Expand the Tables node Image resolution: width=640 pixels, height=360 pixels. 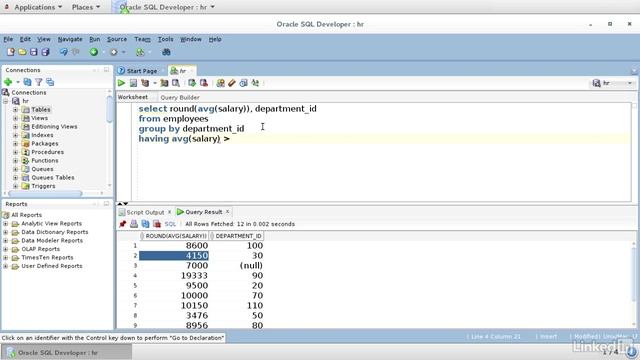click(16, 109)
